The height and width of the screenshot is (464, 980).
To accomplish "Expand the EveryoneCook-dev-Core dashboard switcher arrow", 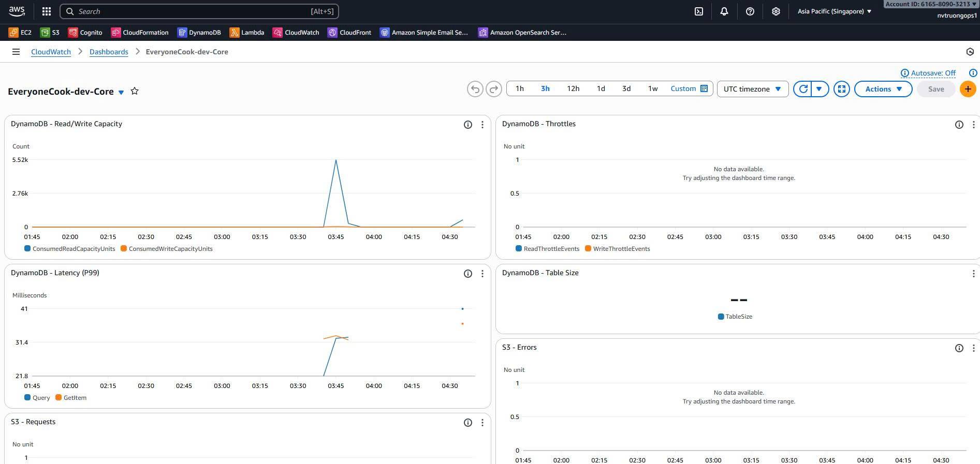I will pos(121,92).
